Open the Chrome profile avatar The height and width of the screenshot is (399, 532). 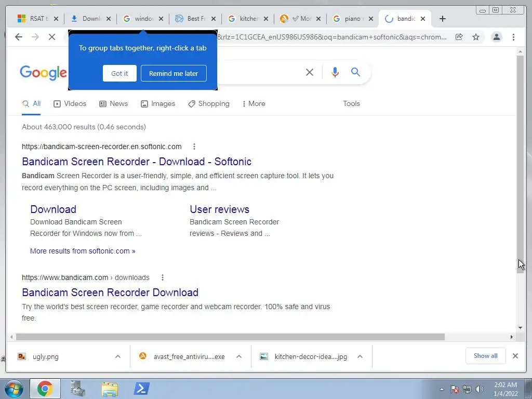(x=497, y=37)
